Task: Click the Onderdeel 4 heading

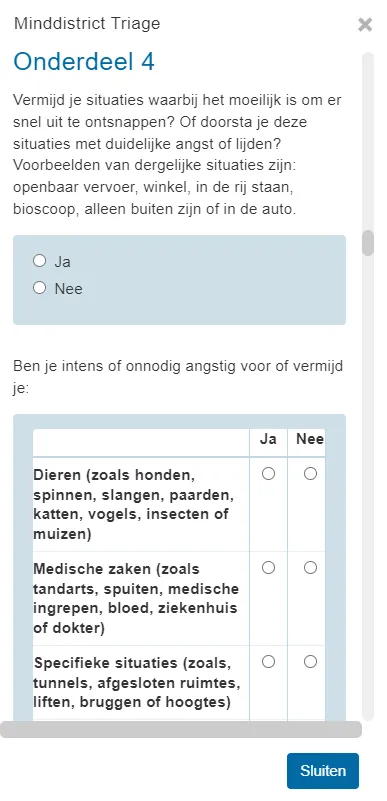Action: point(84,62)
